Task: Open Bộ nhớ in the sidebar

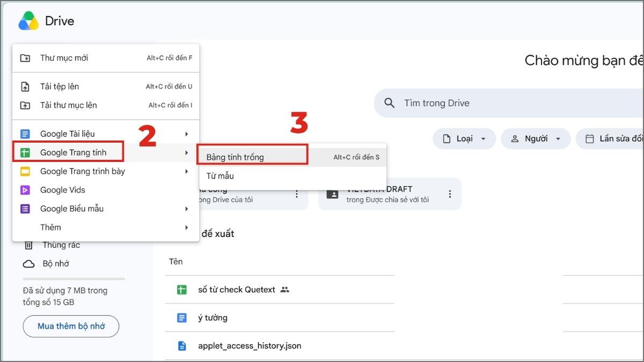Action: (x=56, y=264)
